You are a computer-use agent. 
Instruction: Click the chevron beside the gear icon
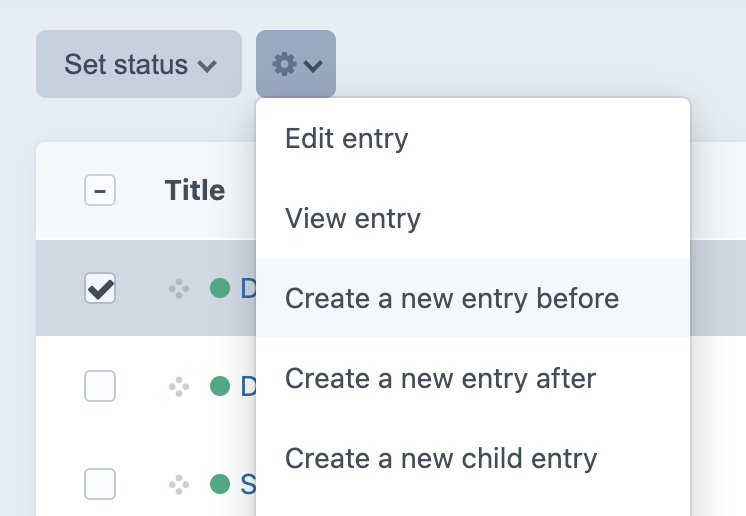pos(313,66)
